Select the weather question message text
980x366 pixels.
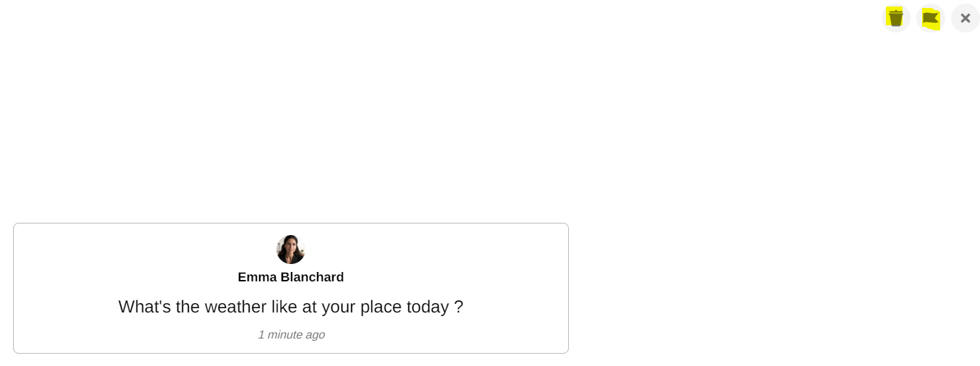click(x=291, y=307)
